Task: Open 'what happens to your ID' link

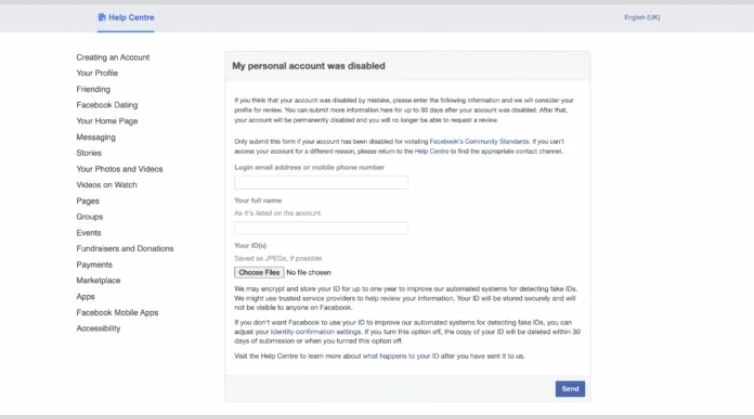Action: click(401, 356)
